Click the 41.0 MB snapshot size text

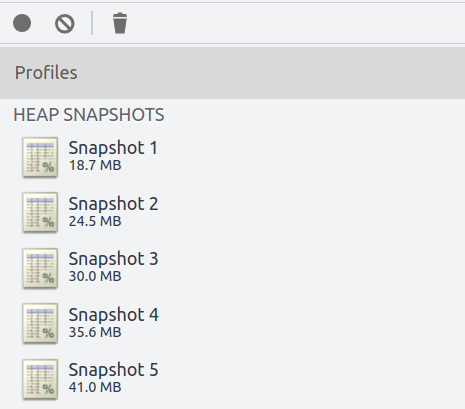tap(95, 387)
